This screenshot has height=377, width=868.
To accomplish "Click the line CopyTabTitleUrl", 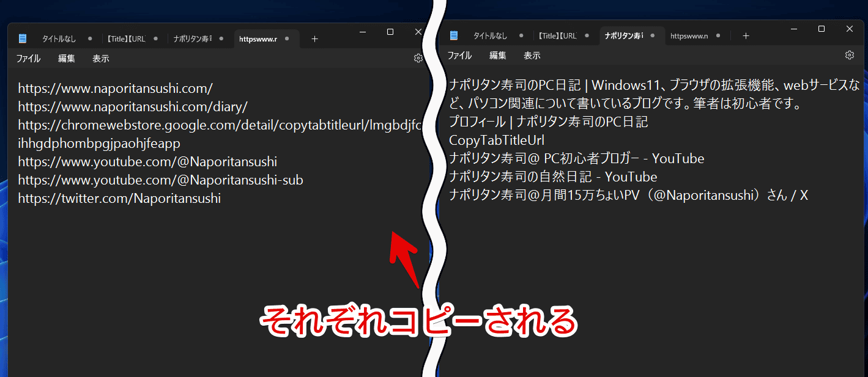I will (x=497, y=140).
